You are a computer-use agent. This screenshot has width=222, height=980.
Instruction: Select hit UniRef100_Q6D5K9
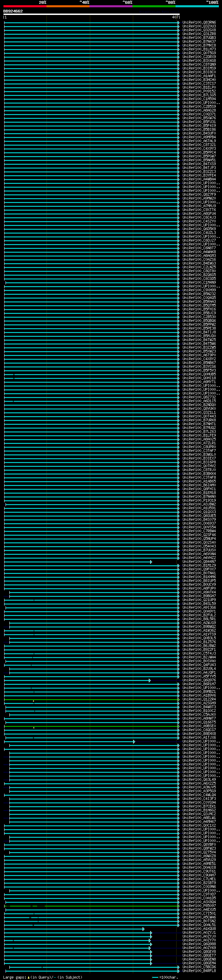(199, 229)
